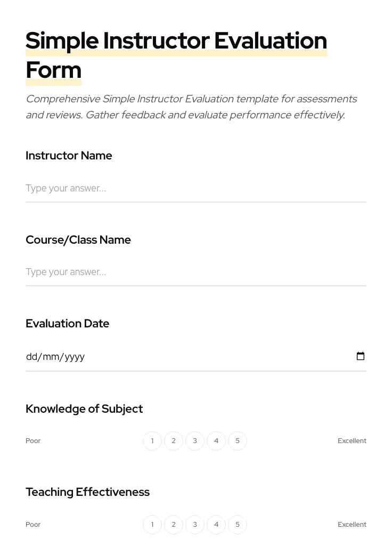Select rating 2 for Teaching Effectiveness

pos(174,524)
